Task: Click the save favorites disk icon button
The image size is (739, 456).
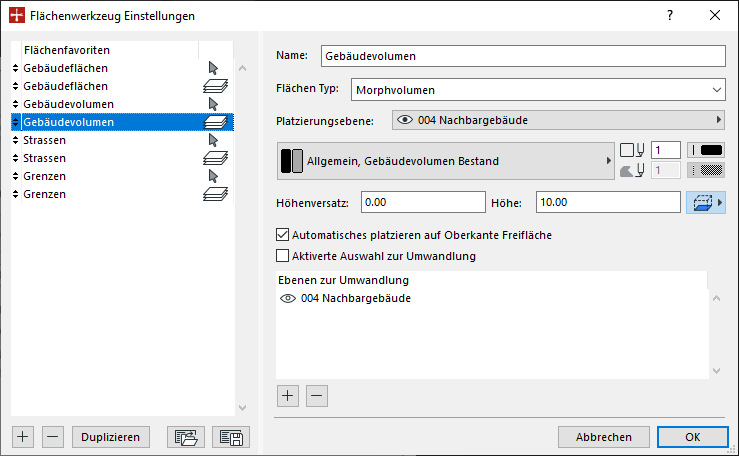Action: click(x=231, y=437)
